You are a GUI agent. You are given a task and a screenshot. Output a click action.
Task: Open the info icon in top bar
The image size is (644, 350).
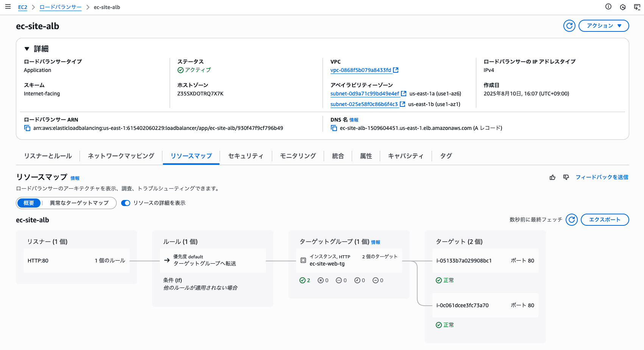pos(608,7)
